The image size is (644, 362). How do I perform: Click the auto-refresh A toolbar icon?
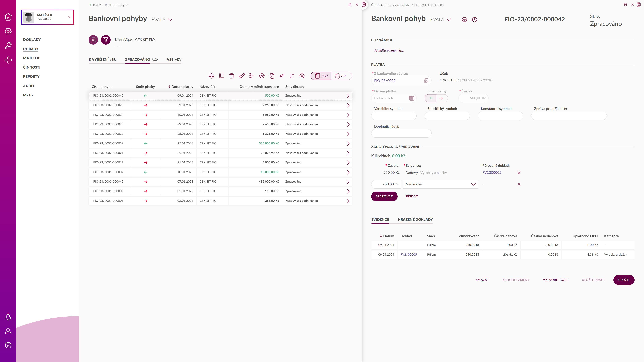click(262, 76)
